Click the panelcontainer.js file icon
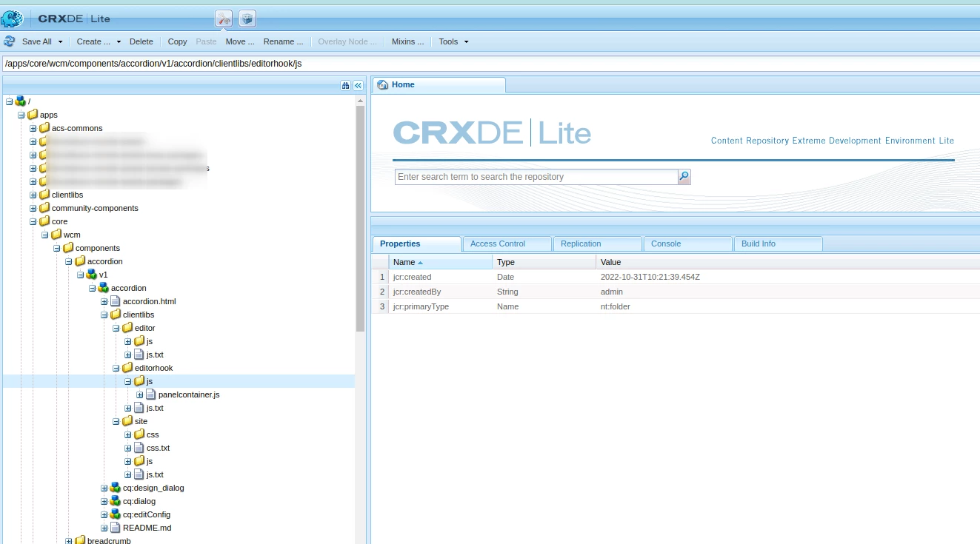Viewport: 980px width, 544px height. pyautogui.click(x=150, y=394)
